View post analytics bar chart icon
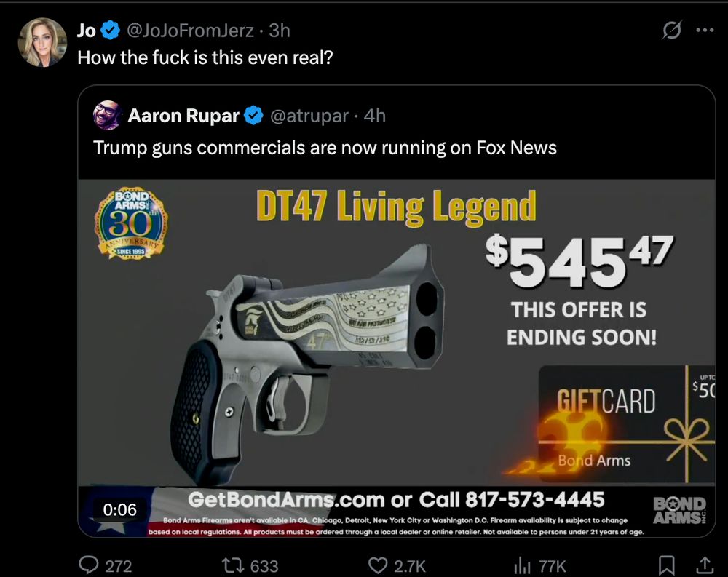Viewport: 728px width, 577px height. tap(522, 565)
